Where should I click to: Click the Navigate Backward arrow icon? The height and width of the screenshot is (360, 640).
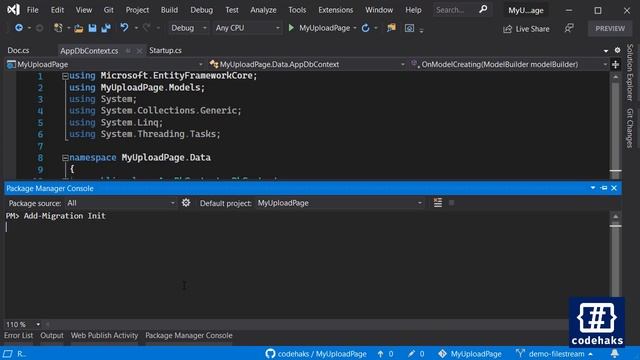point(19,28)
